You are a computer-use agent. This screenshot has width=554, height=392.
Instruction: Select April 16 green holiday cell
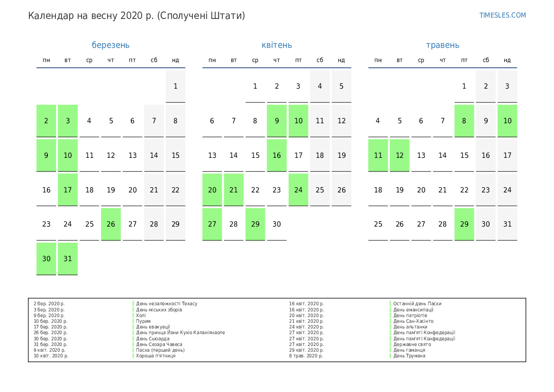tap(277, 155)
